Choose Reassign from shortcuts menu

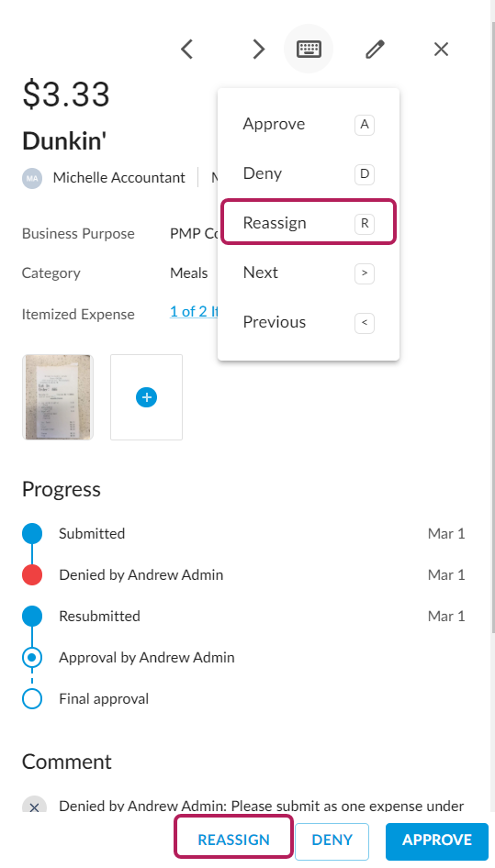coord(309,223)
